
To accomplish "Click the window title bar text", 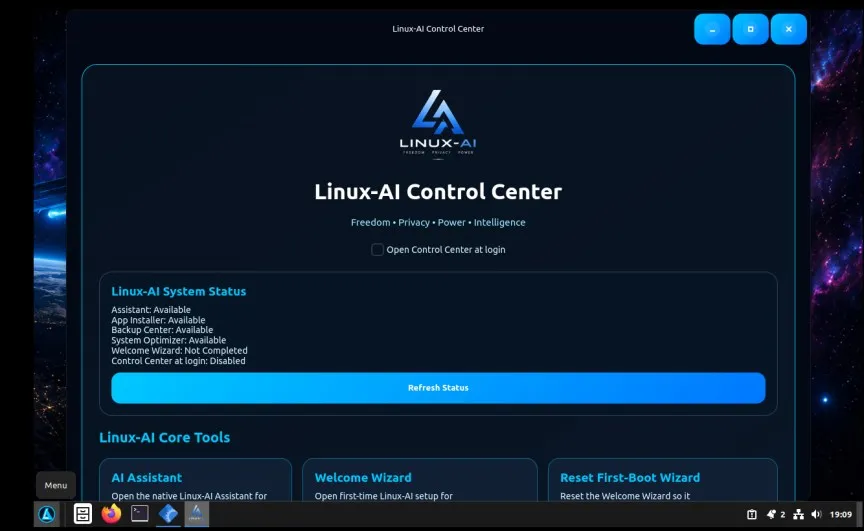I will (x=438, y=29).
